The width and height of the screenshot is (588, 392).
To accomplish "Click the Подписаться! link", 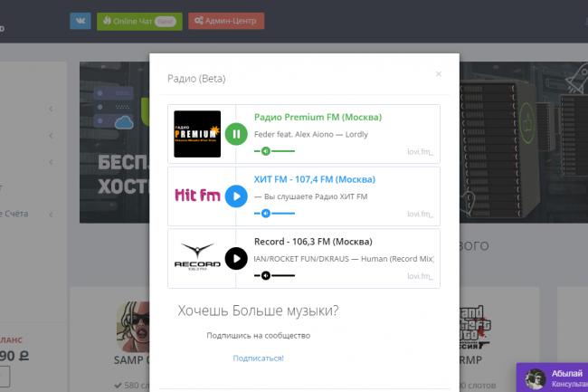I will [x=259, y=359].
